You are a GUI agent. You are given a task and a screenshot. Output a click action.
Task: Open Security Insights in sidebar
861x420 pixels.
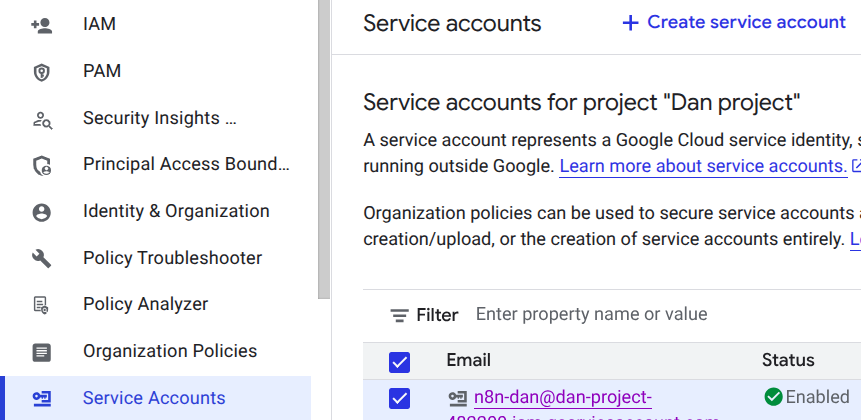[159, 118]
